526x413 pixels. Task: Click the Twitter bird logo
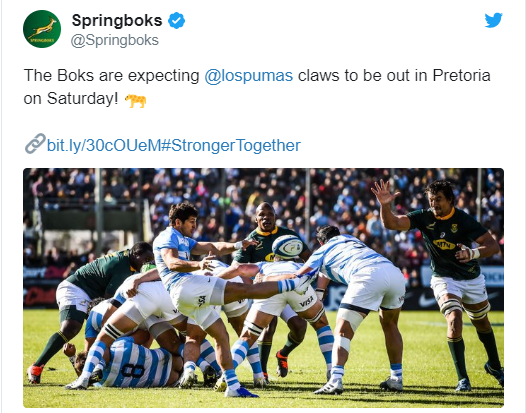click(493, 20)
